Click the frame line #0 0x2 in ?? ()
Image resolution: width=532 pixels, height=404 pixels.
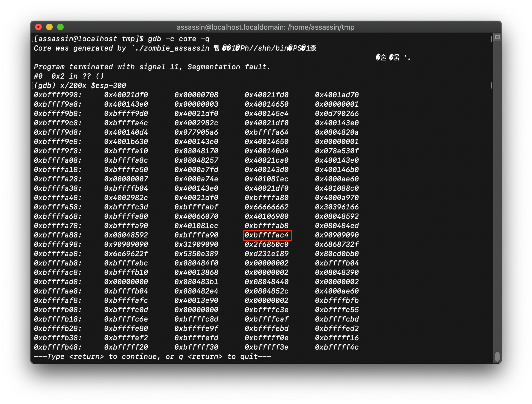tap(69, 76)
